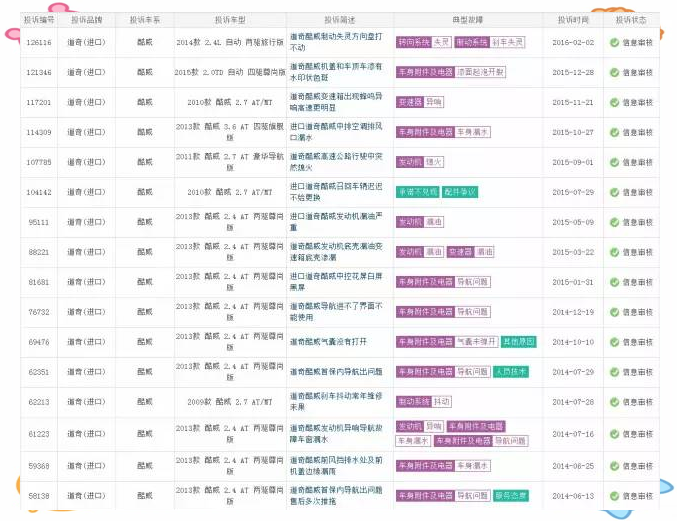
Task: Select the green check icon for complaint 107785
Action: tap(614, 162)
